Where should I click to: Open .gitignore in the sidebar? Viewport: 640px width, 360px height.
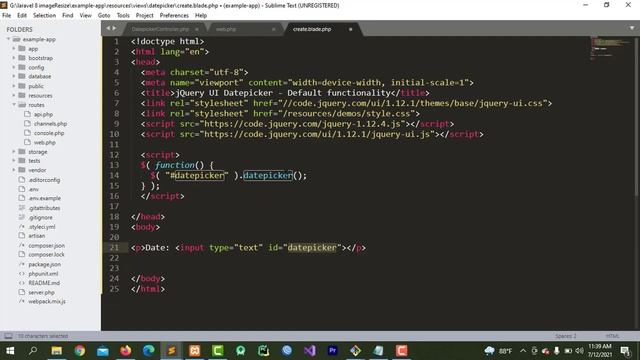point(40,218)
